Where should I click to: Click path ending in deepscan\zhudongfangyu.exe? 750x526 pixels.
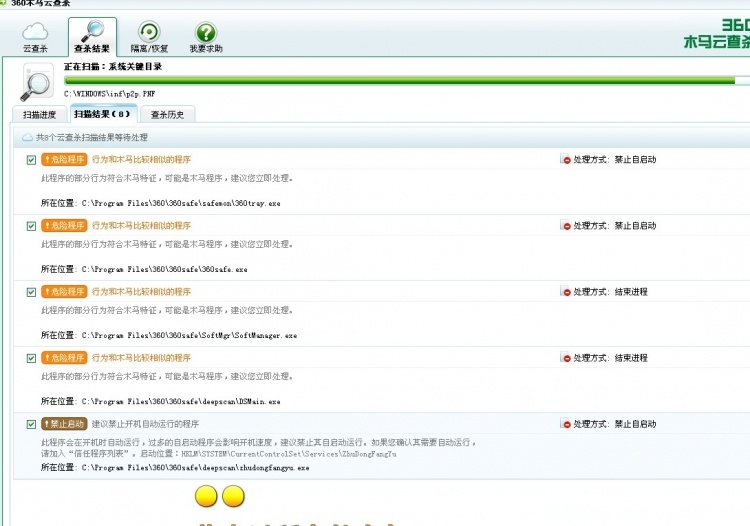(x=195, y=468)
